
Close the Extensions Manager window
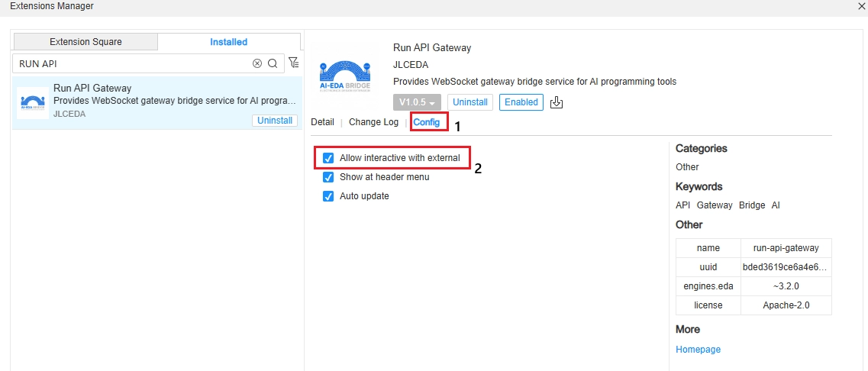861,6
